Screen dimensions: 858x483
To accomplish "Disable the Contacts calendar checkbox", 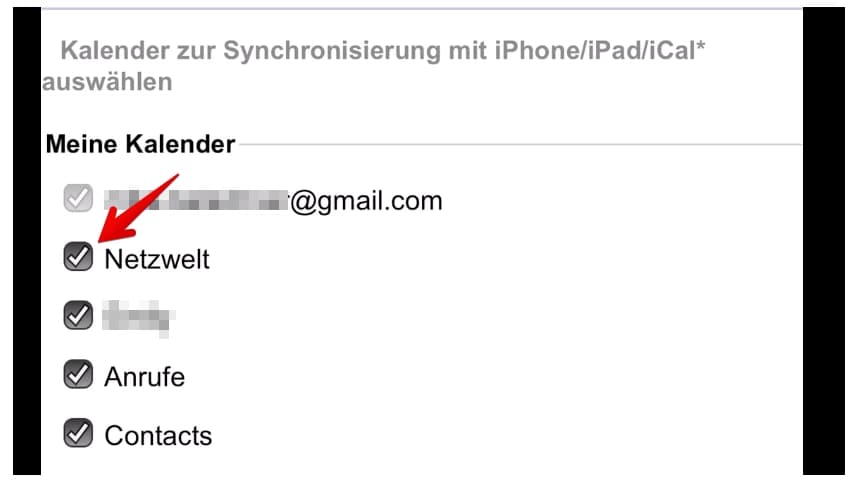I will click(78, 434).
